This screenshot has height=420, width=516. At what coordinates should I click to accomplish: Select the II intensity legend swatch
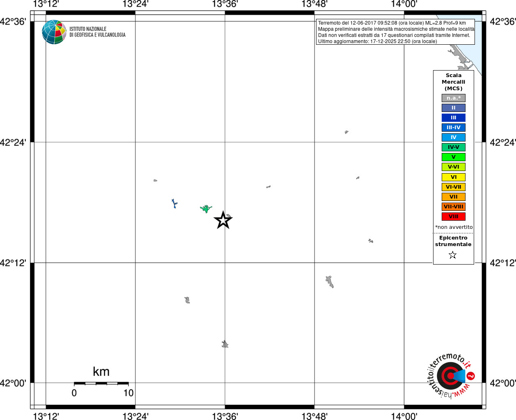point(454,108)
